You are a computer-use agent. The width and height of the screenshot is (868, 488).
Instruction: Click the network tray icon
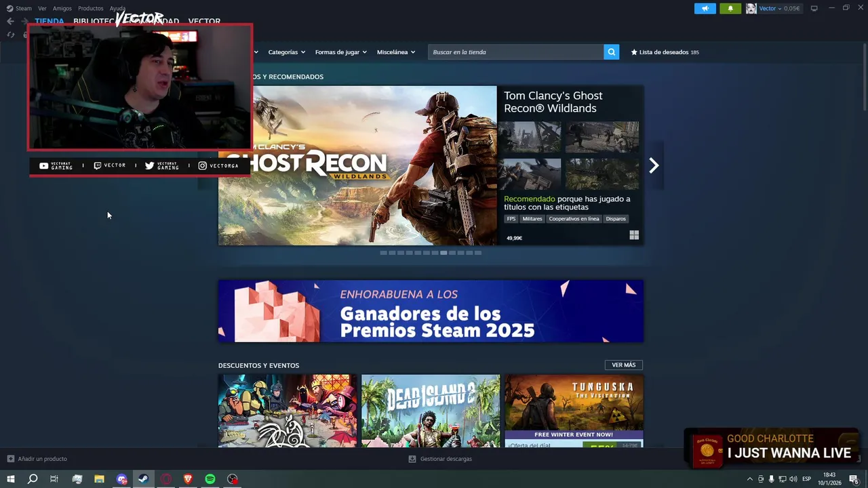[x=783, y=479]
